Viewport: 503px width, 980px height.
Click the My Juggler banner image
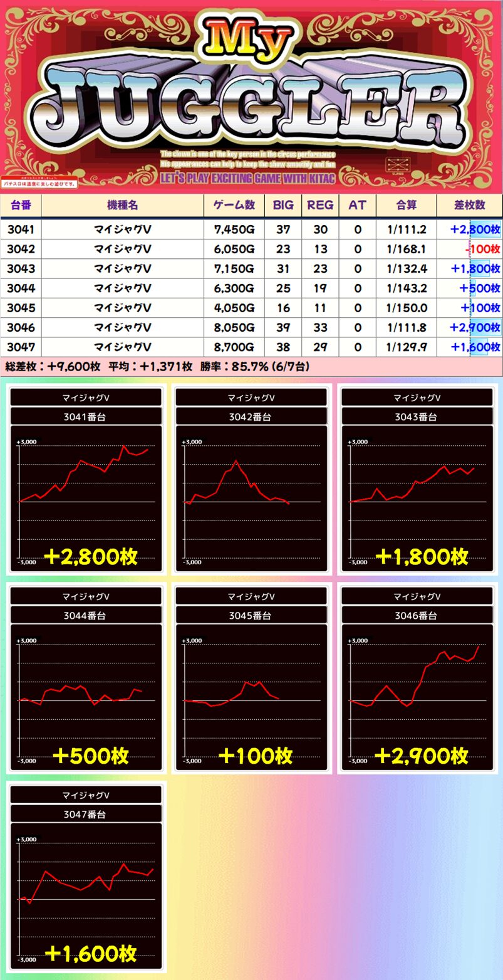pos(251,95)
